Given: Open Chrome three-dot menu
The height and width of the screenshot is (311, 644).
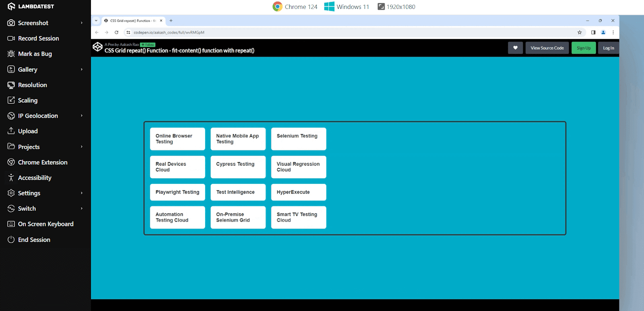Looking at the screenshot, I should pyautogui.click(x=613, y=32).
